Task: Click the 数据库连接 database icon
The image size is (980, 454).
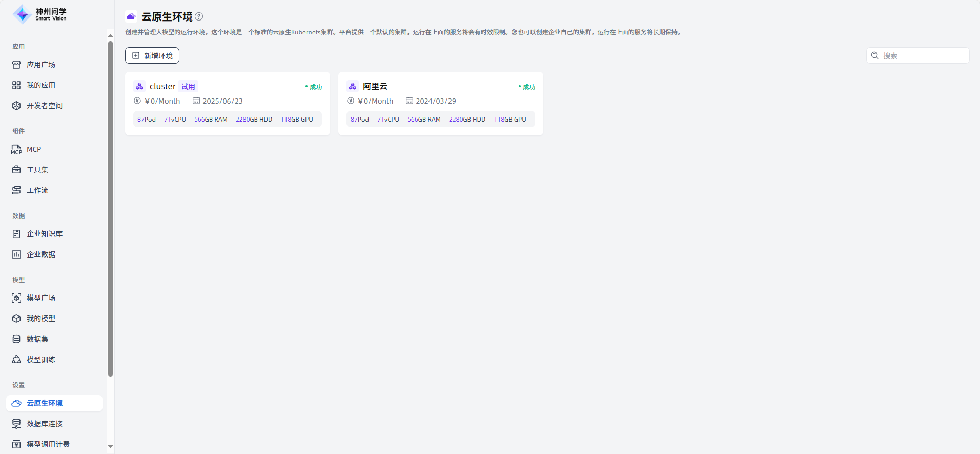Action: point(16,424)
